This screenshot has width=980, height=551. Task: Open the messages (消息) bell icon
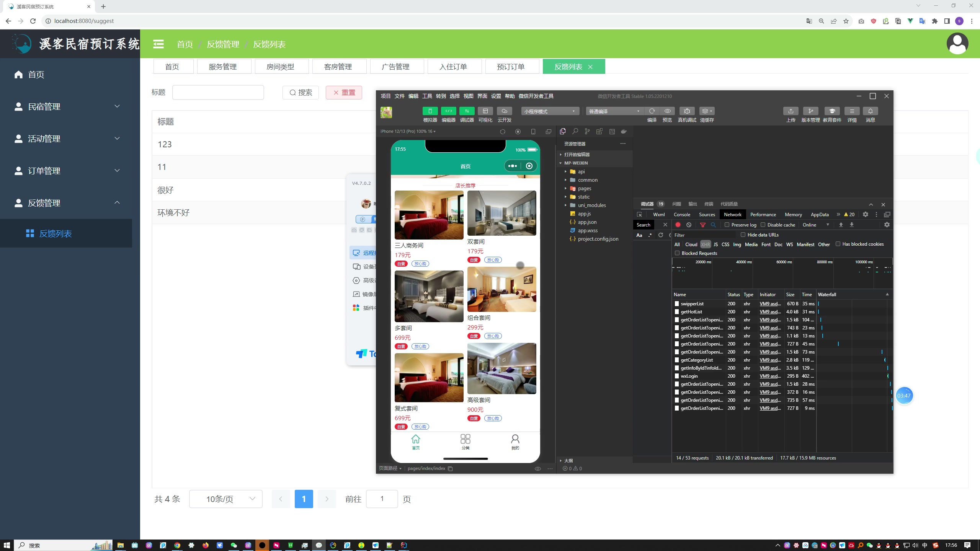click(x=870, y=111)
